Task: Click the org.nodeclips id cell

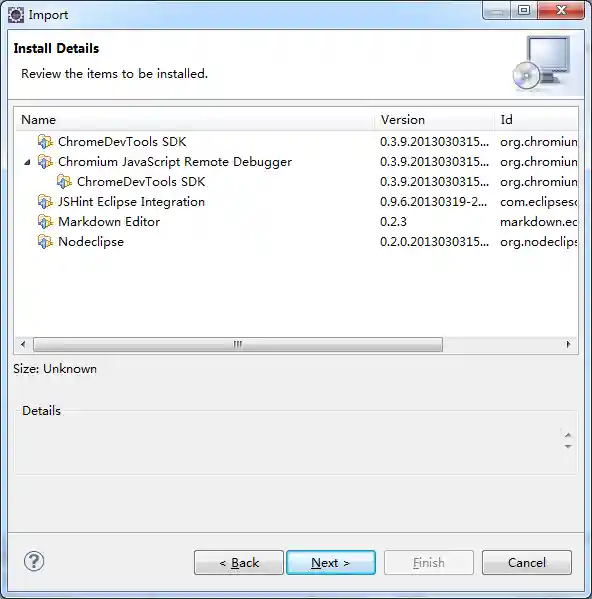Action: click(539, 242)
